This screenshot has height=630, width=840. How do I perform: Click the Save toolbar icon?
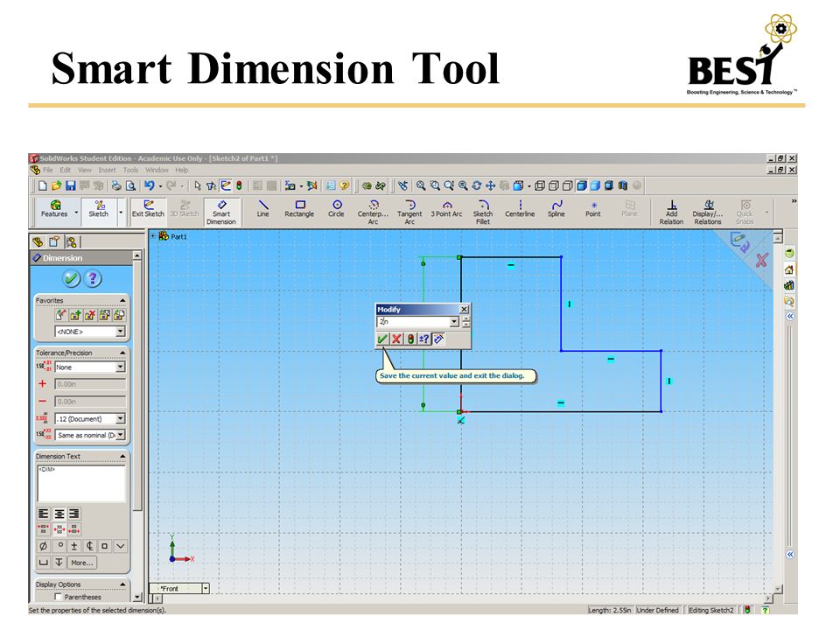(x=71, y=185)
